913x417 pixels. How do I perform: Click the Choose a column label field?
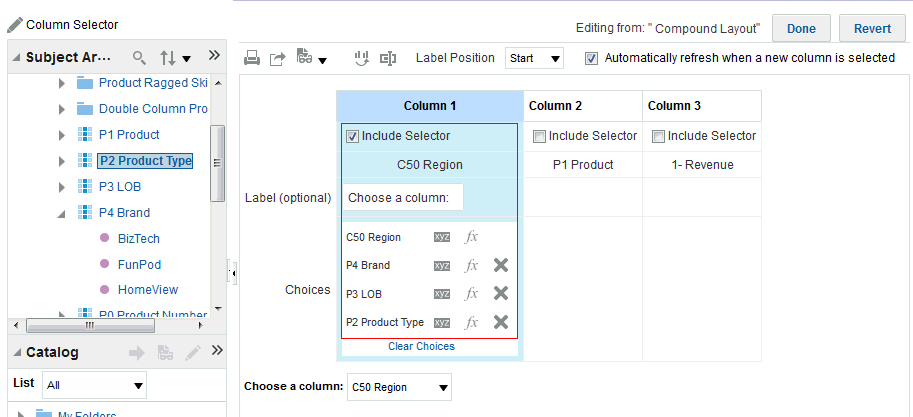(x=402, y=198)
